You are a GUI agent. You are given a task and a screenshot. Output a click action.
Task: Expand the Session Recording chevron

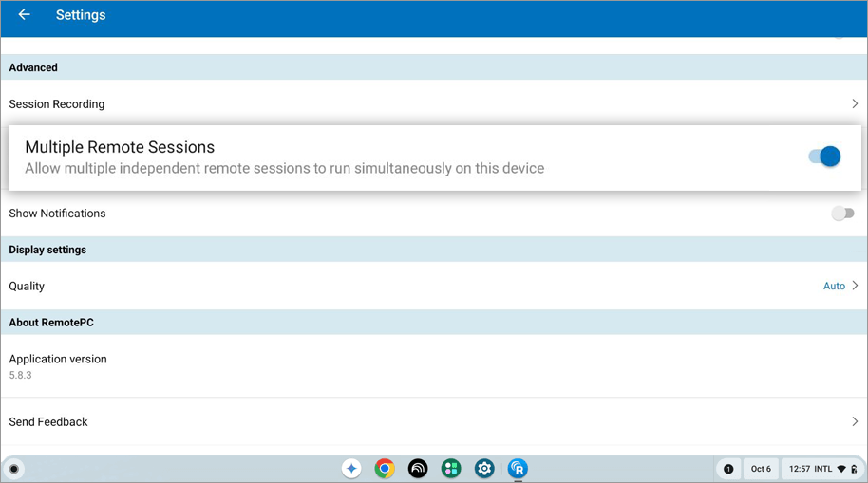point(855,104)
